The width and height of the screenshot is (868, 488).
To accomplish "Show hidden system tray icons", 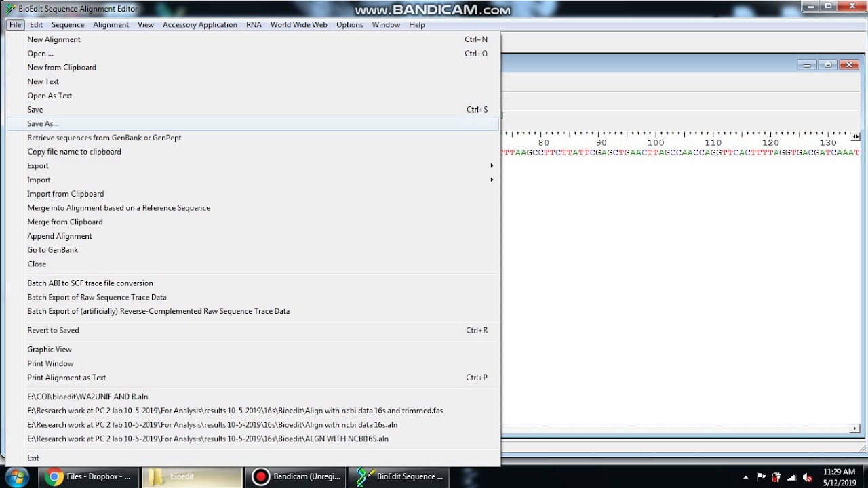I will [746, 477].
